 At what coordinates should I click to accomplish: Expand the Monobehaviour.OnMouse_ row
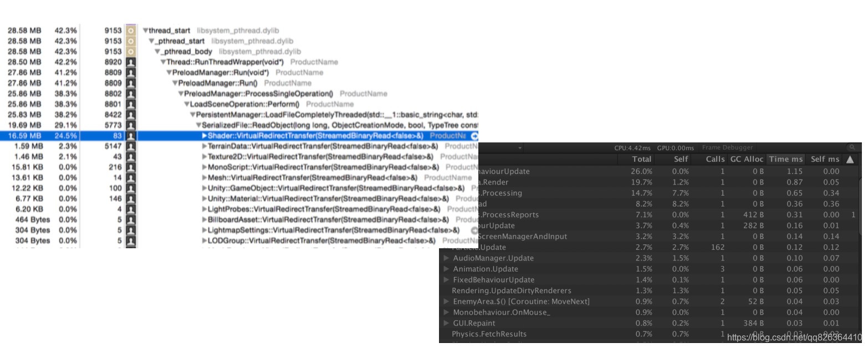(x=447, y=313)
